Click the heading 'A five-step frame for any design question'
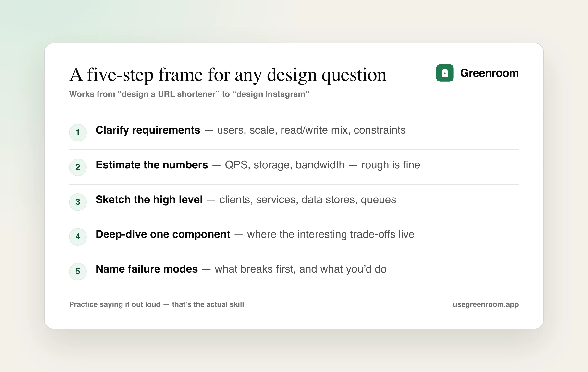This screenshot has width=588, height=372. [x=228, y=75]
